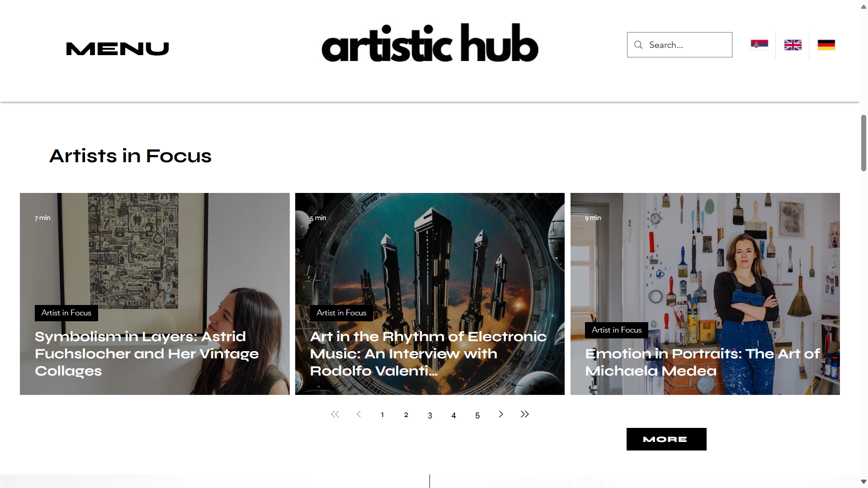Open Rodolfo Valenti interview article thumbnail
Viewport: 868px width, 488px height.
430,294
